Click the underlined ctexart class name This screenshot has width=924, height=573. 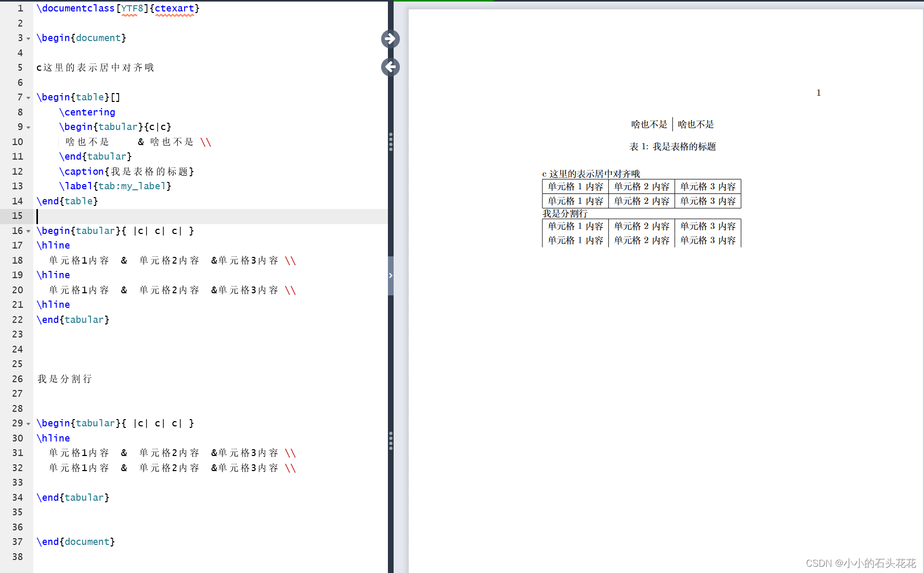point(174,8)
